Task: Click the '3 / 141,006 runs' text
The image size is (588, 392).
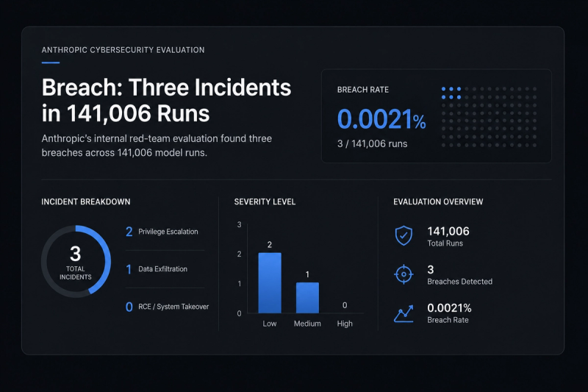Action: coord(372,143)
